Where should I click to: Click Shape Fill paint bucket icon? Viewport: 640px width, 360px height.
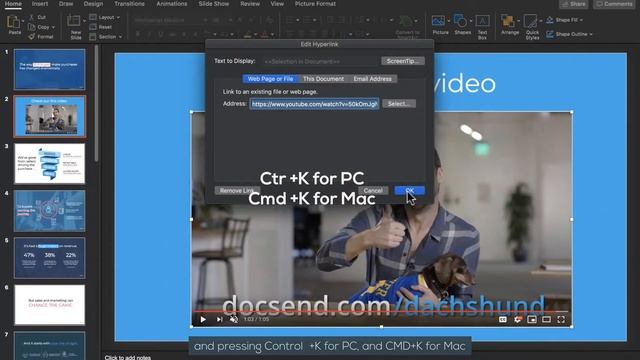[550, 20]
